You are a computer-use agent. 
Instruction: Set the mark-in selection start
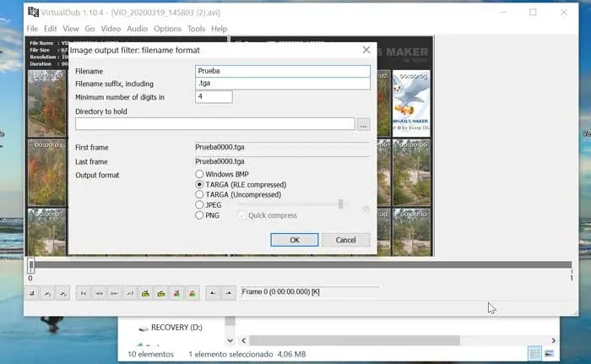[x=213, y=293]
